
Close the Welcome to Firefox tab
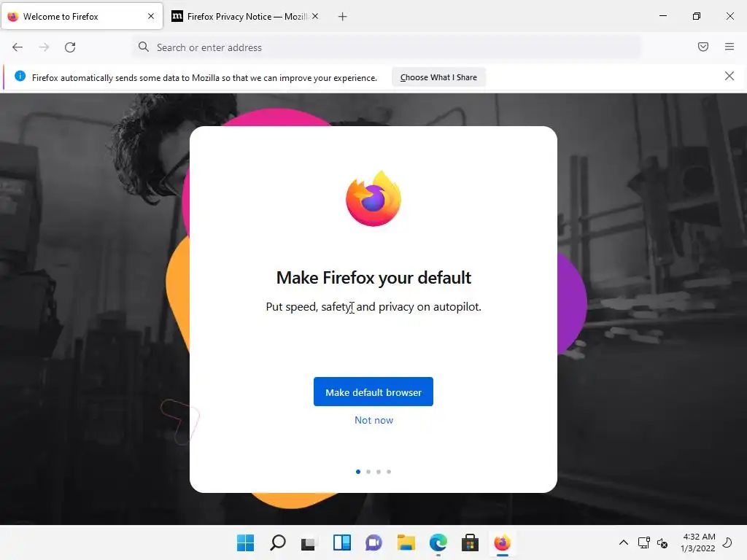tap(151, 16)
